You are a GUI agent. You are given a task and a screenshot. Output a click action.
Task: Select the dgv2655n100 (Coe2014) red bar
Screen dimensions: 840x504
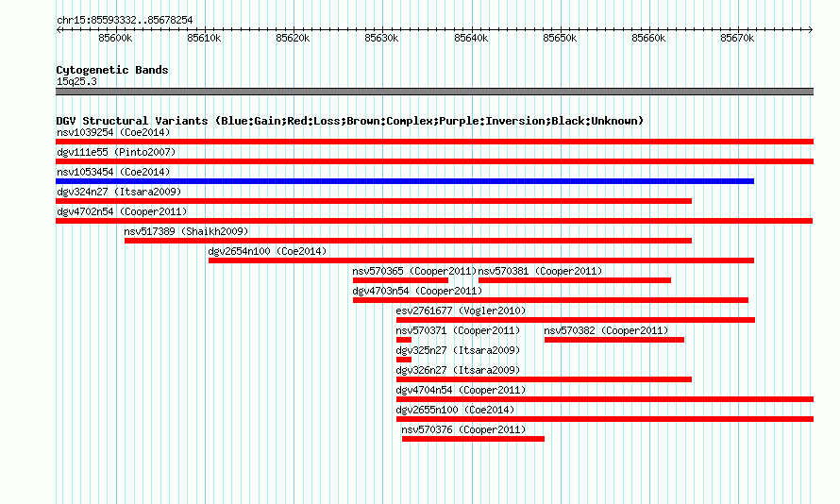click(x=605, y=419)
